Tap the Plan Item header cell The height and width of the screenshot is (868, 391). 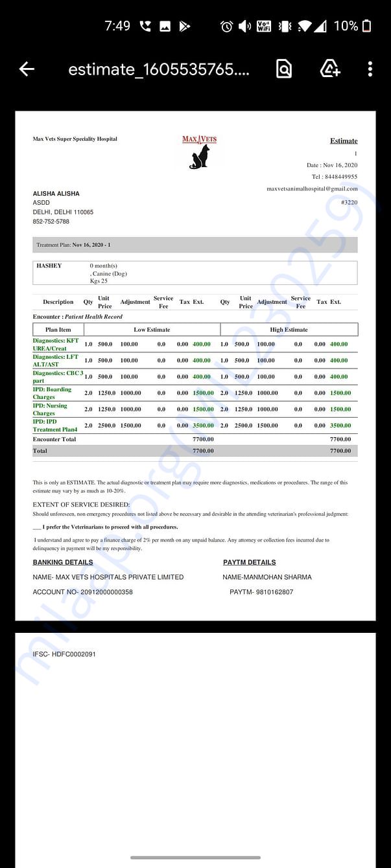click(58, 330)
